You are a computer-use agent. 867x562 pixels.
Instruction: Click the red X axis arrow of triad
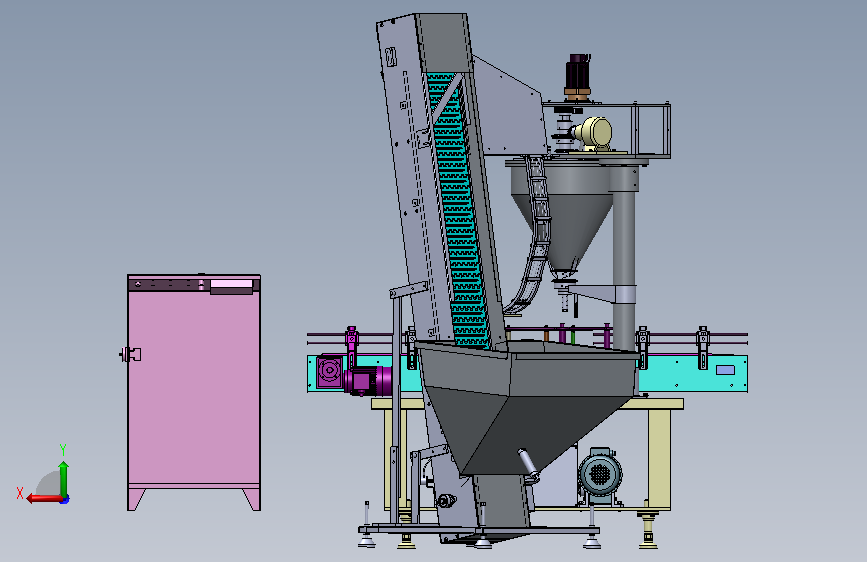point(44,498)
